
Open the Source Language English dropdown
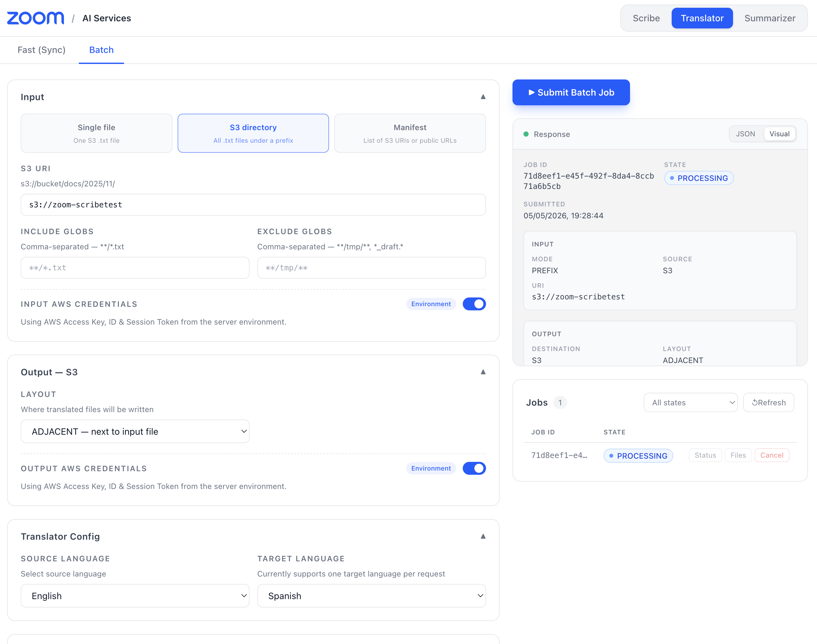pos(135,596)
